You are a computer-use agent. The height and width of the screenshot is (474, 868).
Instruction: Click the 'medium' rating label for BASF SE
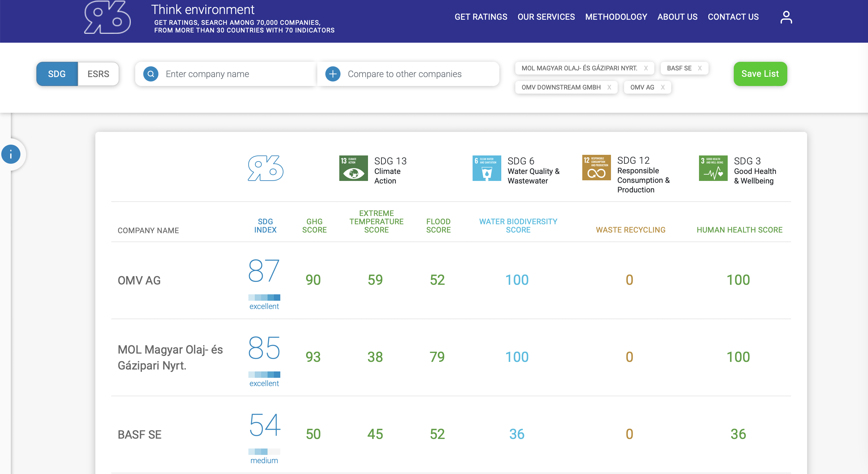264,460
